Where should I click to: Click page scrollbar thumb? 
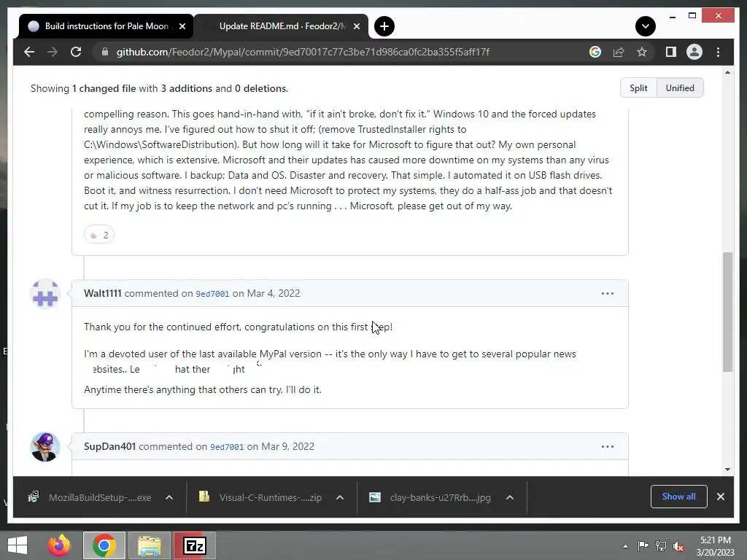[x=727, y=312]
